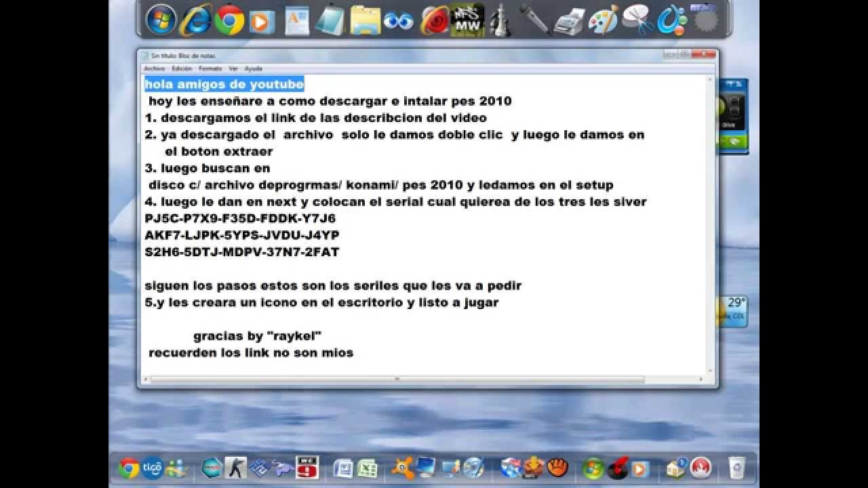Screen dimensions: 868x488
Task: Click the line "gracias by "raykel""
Action: pyautogui.click(x=257, y=336)
